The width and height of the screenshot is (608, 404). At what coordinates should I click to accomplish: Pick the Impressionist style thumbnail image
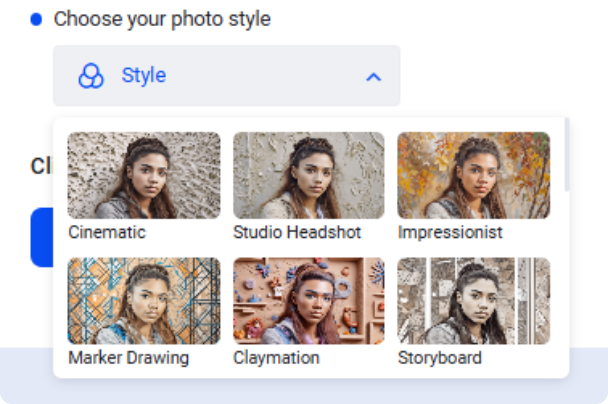coord(473,175)
